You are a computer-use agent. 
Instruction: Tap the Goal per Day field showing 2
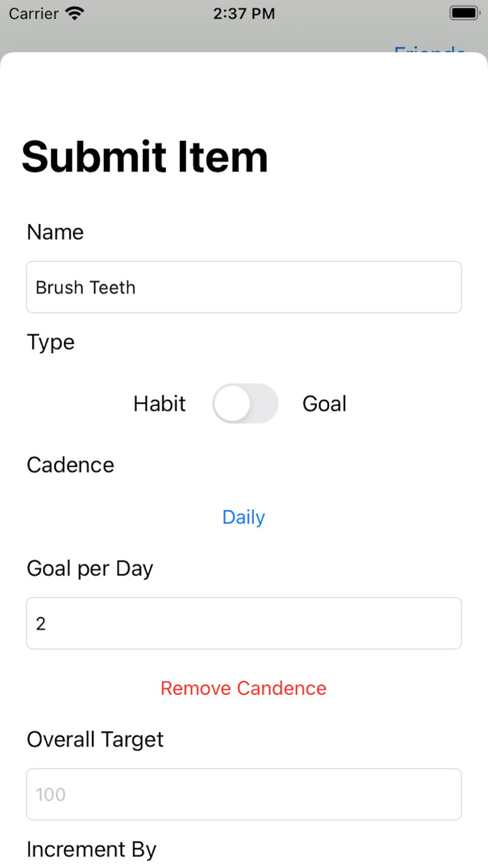point(244,623)
